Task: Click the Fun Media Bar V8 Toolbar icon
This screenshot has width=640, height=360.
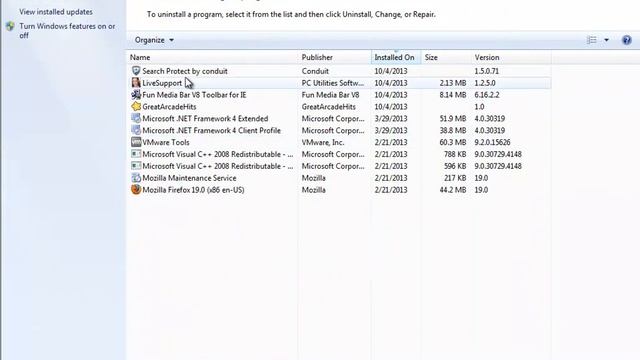Action: click(136, 95)
